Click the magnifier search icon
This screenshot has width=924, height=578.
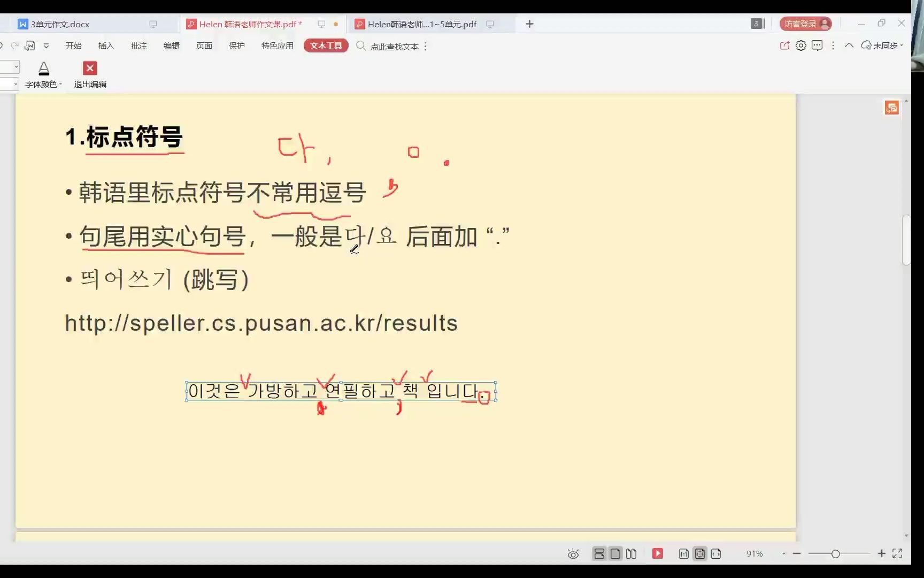(x=361, y=46)
